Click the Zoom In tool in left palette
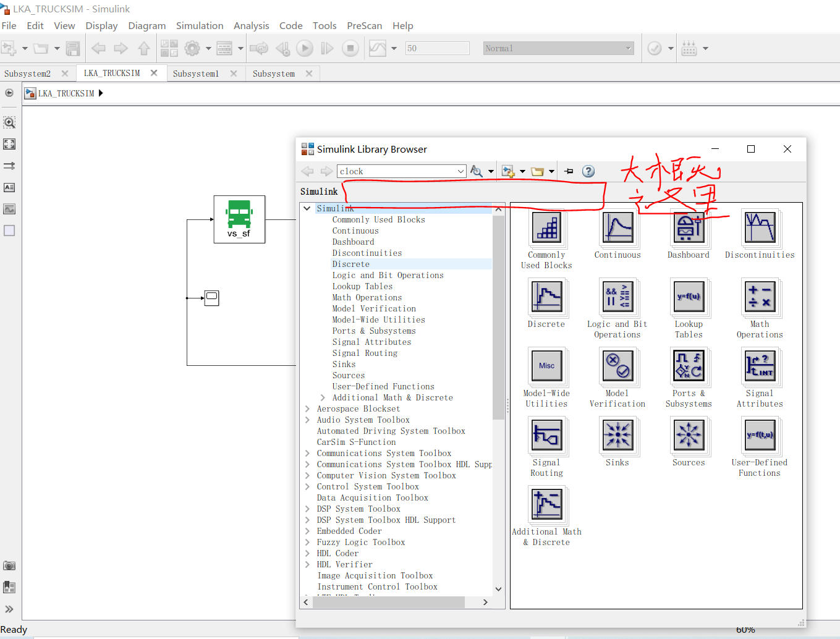This screenshot has height=639, width=840. pos(9,122)
